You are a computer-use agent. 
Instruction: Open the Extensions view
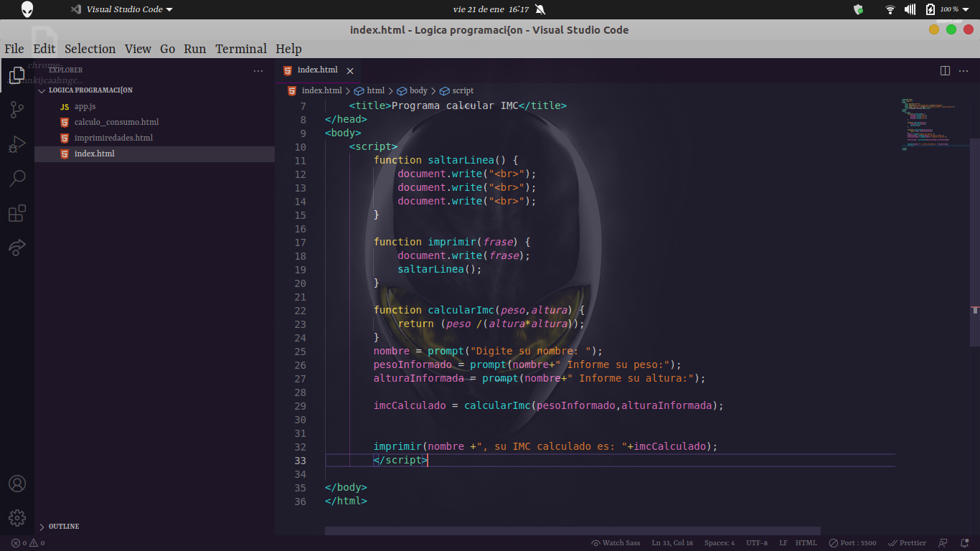pos(17,213)
